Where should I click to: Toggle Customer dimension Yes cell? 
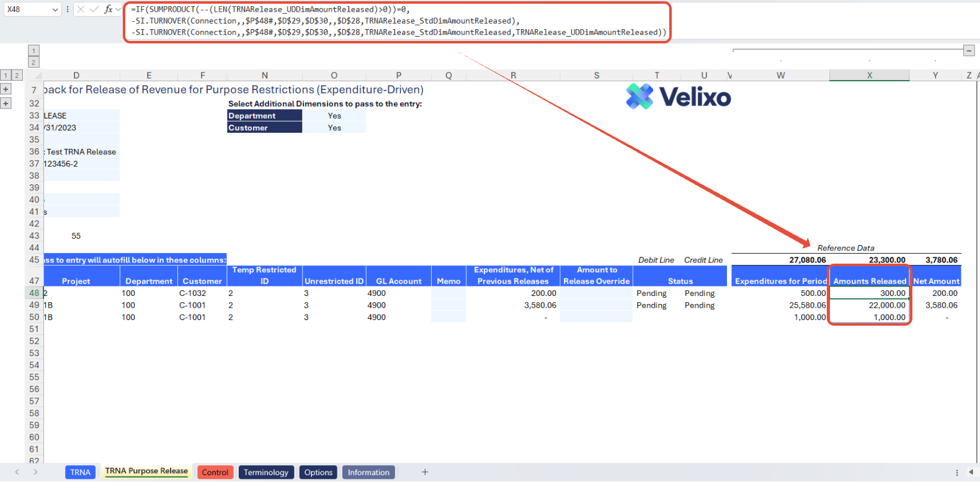click(x=334, y=128)
